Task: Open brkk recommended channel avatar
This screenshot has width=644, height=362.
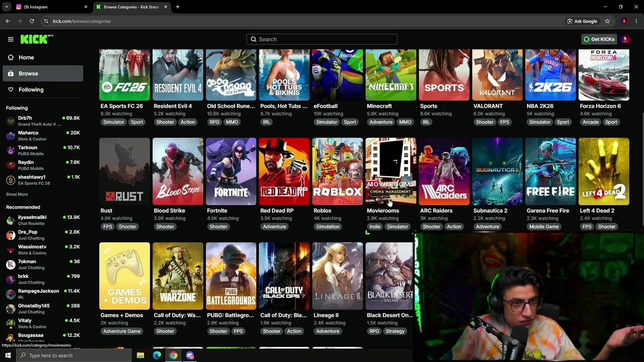Action: tap(11, 280)
